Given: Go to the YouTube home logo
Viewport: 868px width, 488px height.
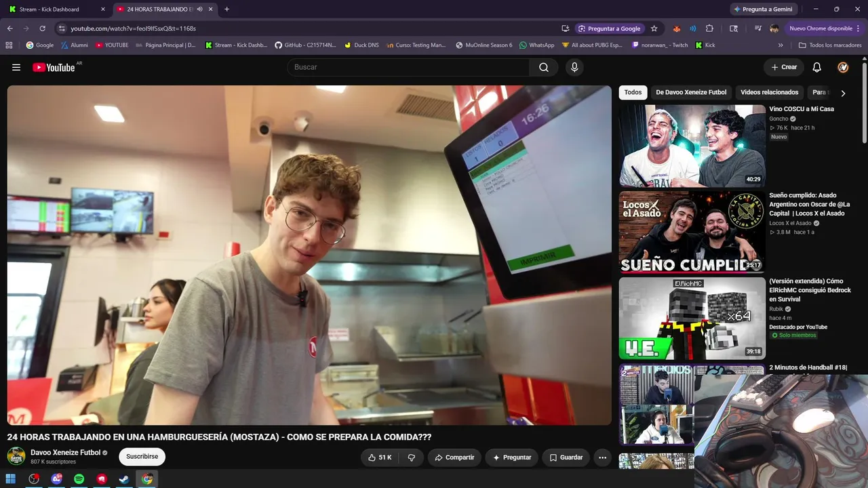Looking at the screenshot, I should point(54,67).
